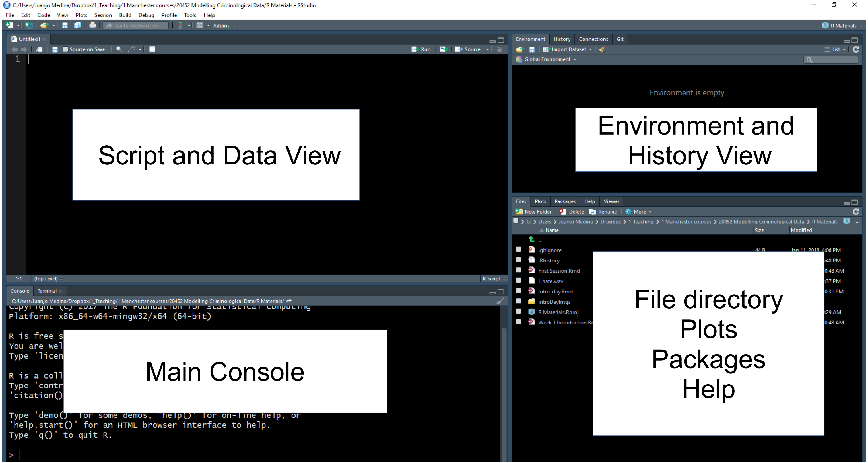This screenshot has width=868, height=463.
Task: Switch to the Packages tab
Action: coord(565,201)
